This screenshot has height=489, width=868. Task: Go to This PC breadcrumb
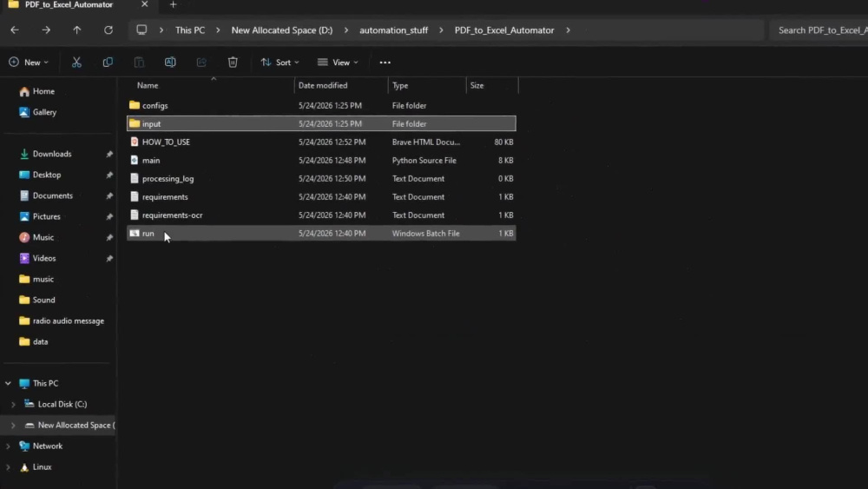190,30
